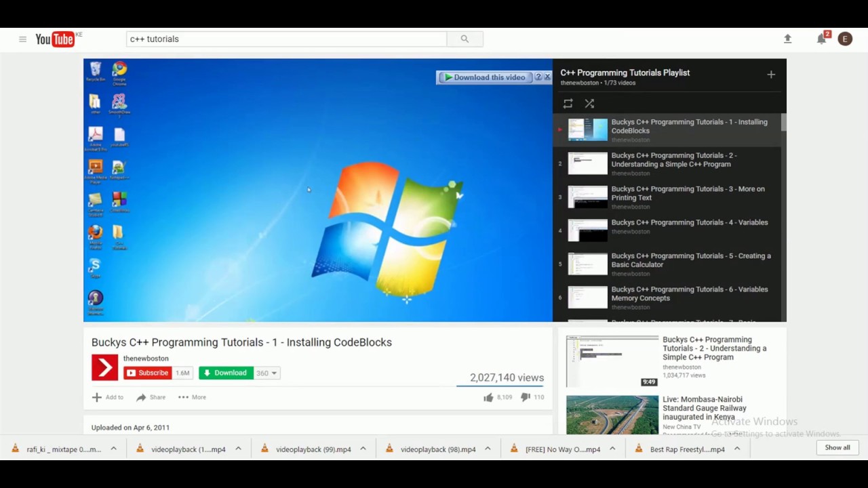868x488 pixels.
Task: Like the video with thumbs up
Action: [488, 397]
